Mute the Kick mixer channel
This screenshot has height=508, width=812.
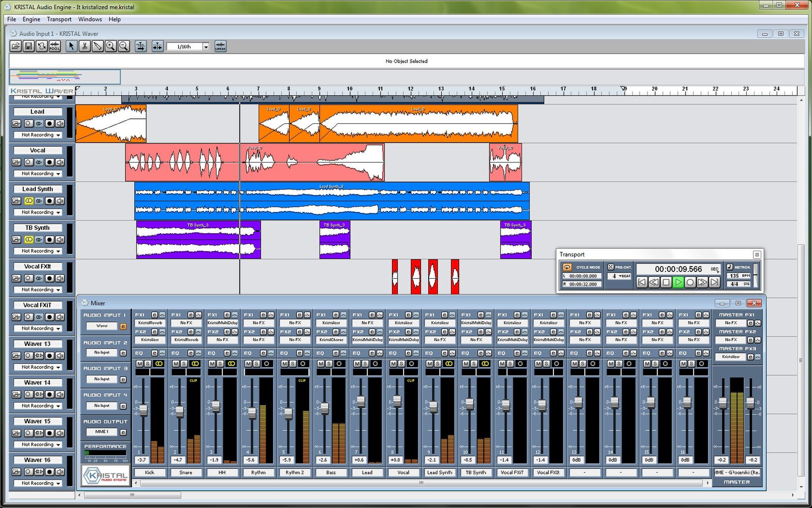pyautogui.click(x=140, y=363)
